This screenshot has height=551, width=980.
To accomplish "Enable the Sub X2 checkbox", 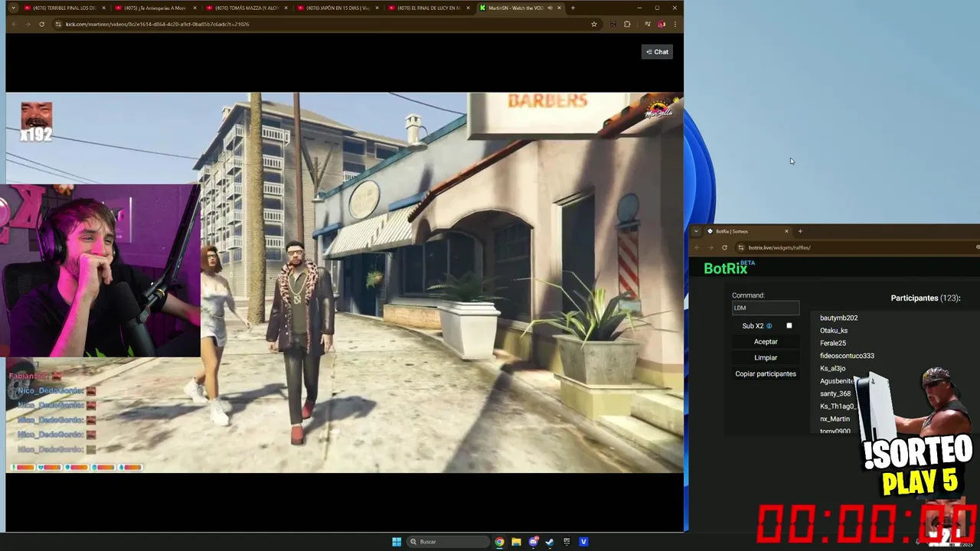I will [789, 326].
